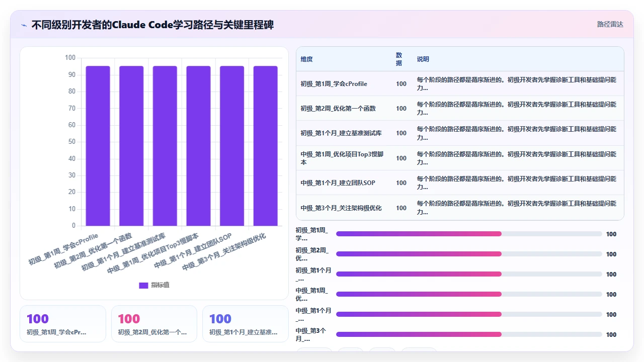Click the chart bar for 中级_第1周_优化项目Top3慢脚本
Screen dimensions: 644x362
pos(198,146)
